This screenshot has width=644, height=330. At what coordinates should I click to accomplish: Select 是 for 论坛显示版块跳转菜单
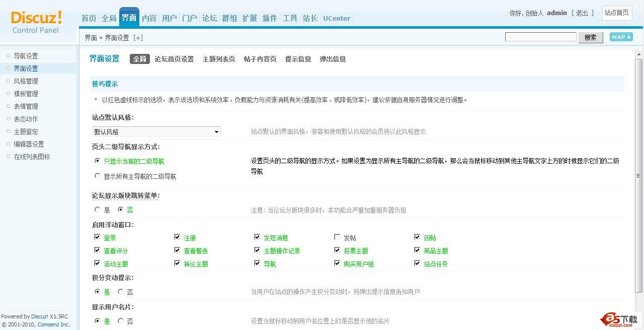[98, 209]
